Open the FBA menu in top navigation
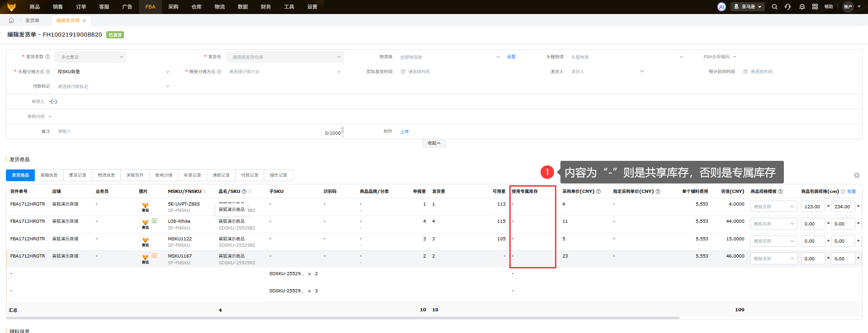The image size is (868, 333). point(150,7)
